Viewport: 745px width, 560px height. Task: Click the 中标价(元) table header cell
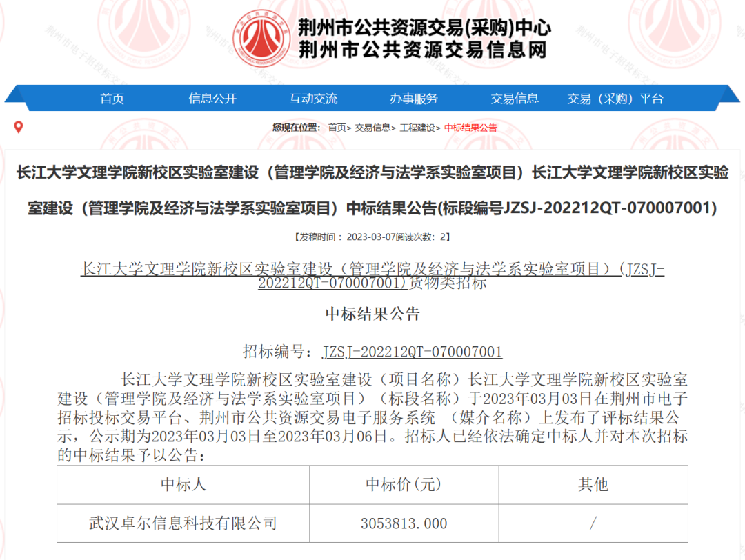click(x=404, y=484)
